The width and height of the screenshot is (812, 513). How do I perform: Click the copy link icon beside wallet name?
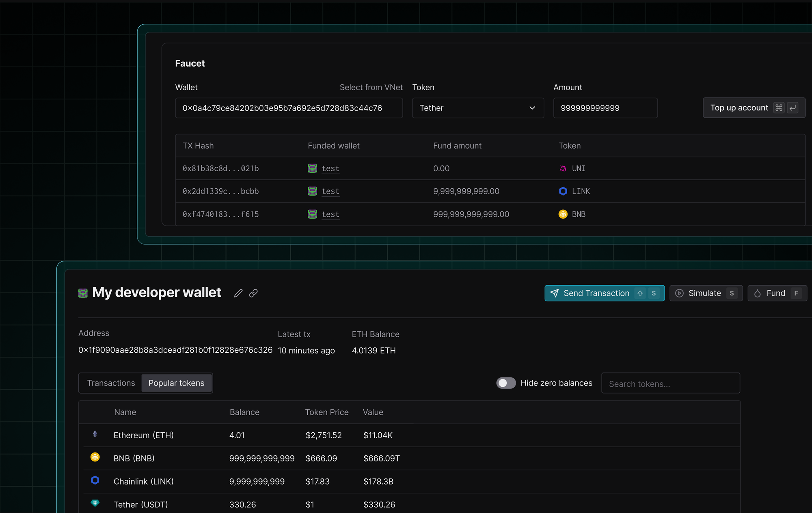[253, 293]
